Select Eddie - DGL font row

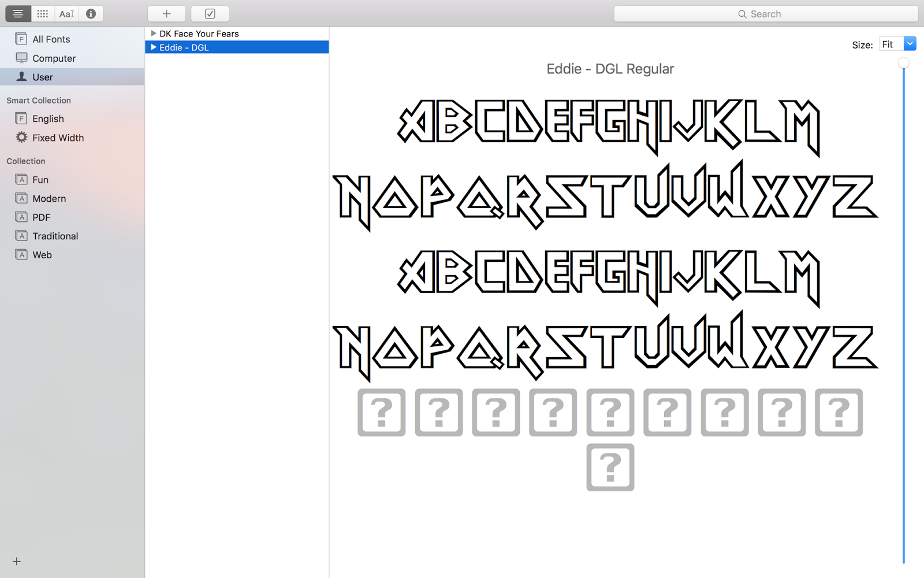[237, 47]
